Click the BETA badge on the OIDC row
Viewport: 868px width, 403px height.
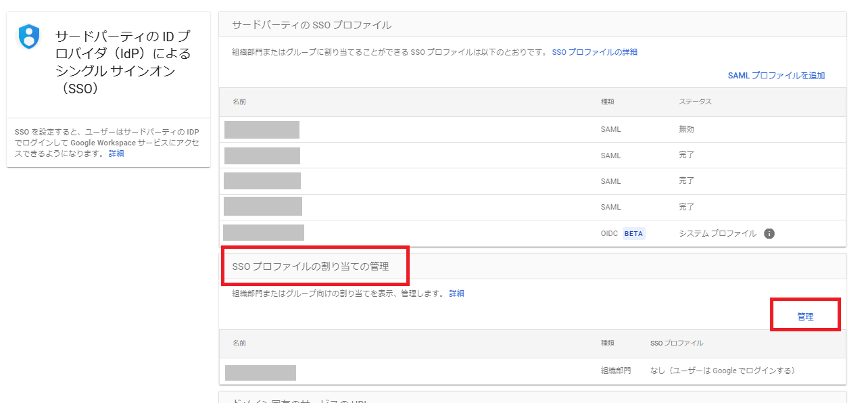633,233
